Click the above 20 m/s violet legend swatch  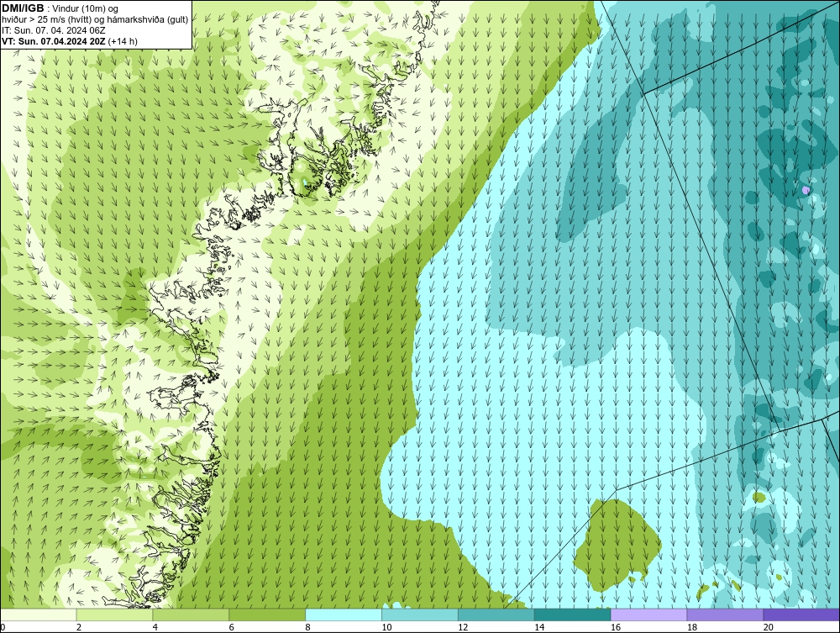pos(801,615)
